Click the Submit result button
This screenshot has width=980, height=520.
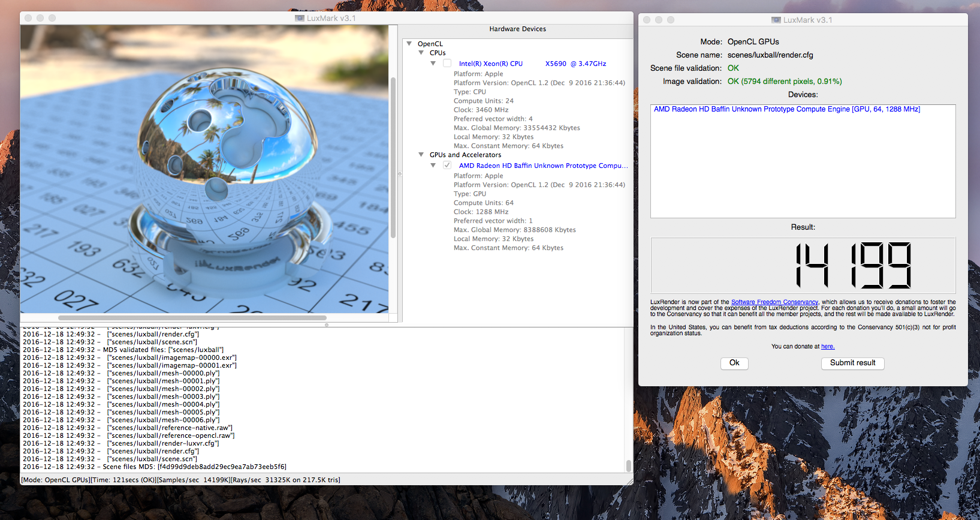[852, 363]
